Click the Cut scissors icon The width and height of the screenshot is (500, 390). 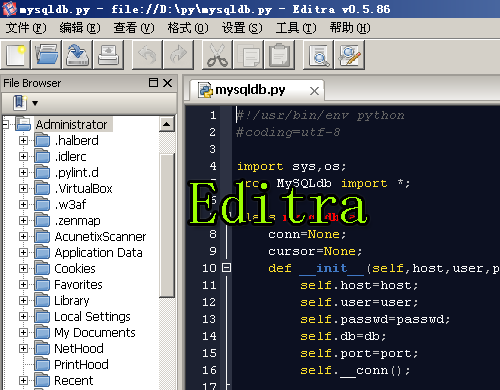coord(217,55)
